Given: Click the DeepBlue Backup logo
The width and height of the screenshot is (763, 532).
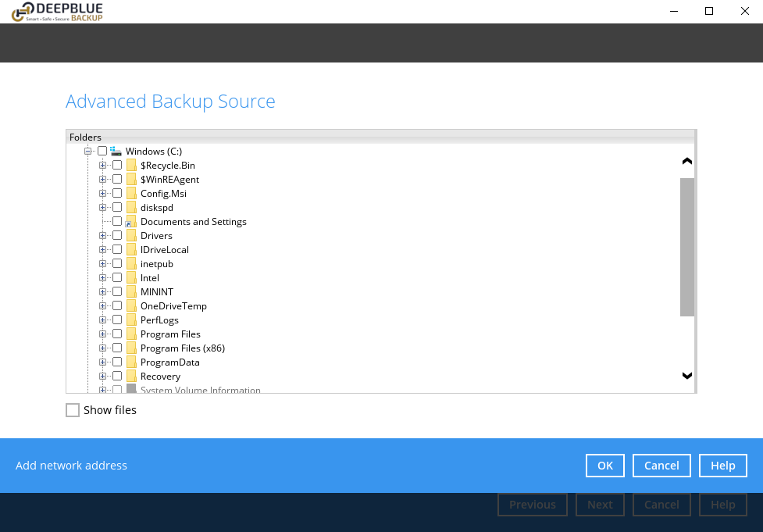Looking at the screenshot, I should [x=57, y=12].
